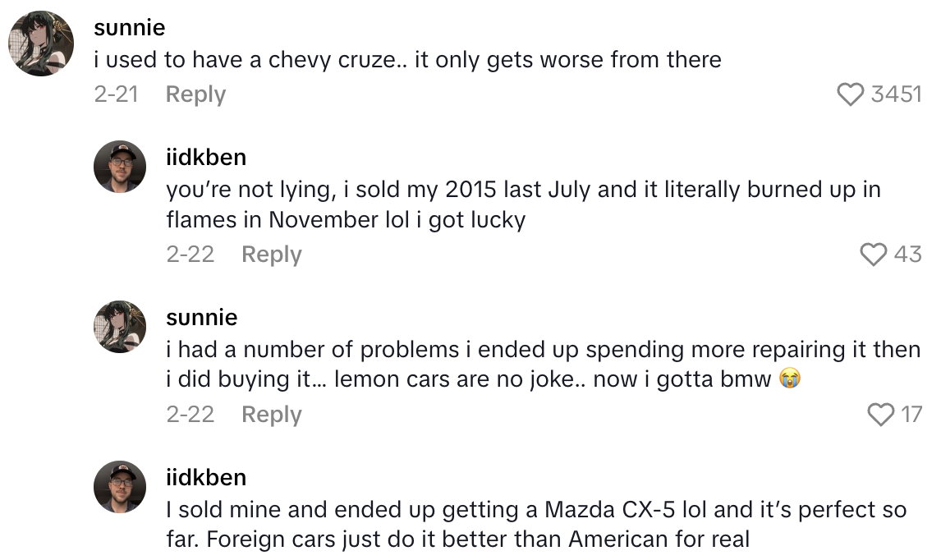Like sunnie's chevy cruze comment with the heart

(x=851, y=94)
